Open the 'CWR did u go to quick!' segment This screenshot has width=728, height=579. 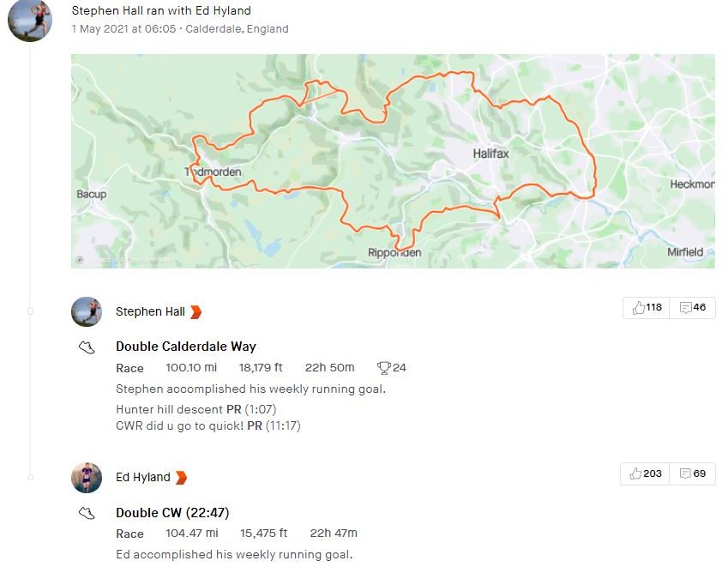179,425
